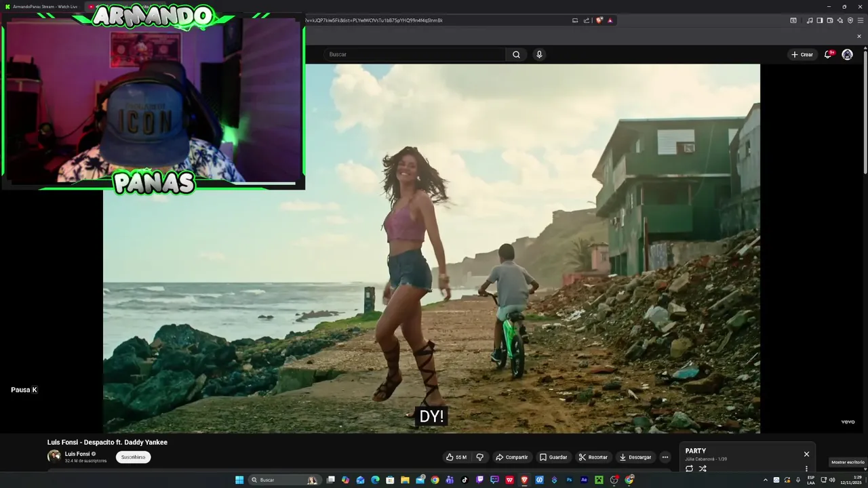This screenshot has width=868, height=488.
Task: Dislike the Despacito video
Action: click(x=480, y=457)
